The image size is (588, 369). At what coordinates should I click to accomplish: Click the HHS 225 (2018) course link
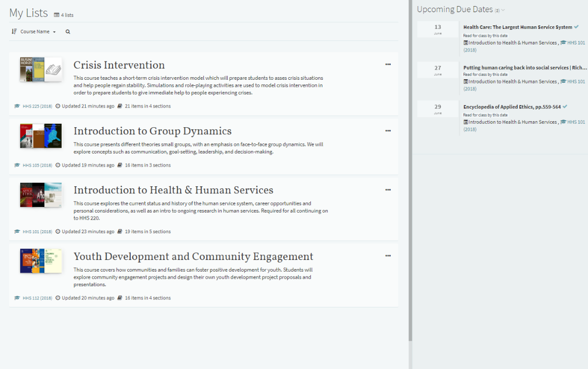pos(37,107)
